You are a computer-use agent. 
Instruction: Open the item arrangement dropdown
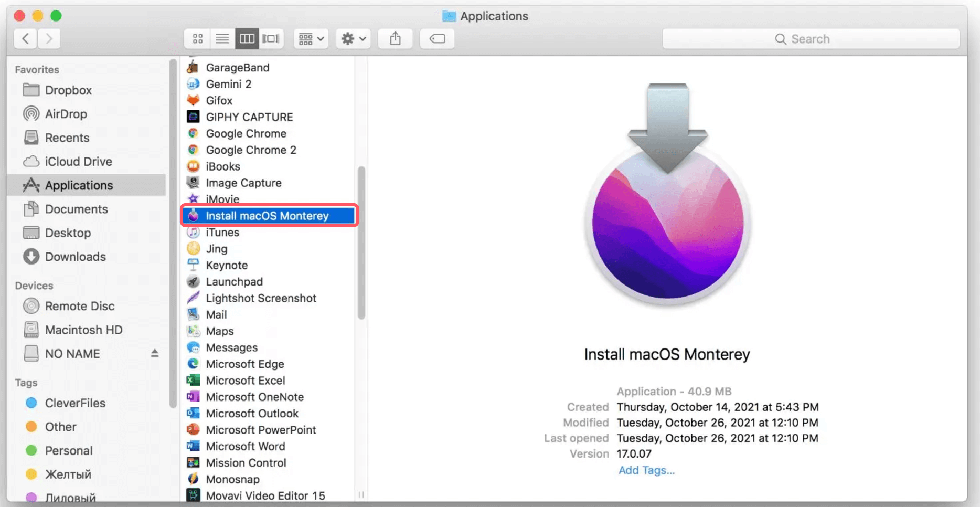pyautogui.click(x=310, y=38)
